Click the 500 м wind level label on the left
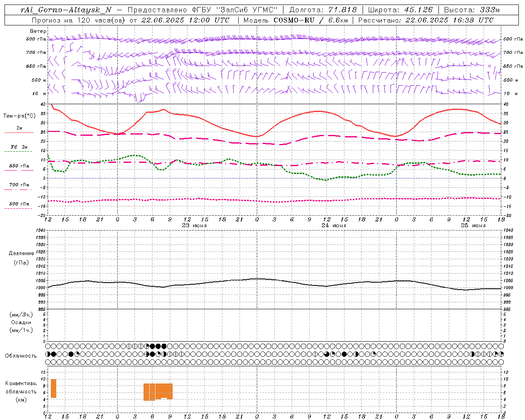This screenshot has width=525, height=420. tap(39, 80)
